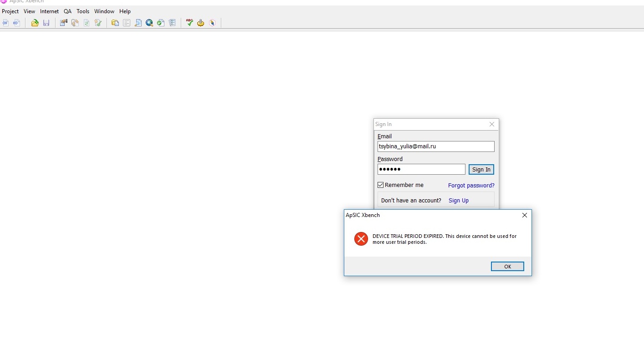The width and height of the screenshot is (644, 353).
Task: Run spell check with ABC checkmark icon
Action: tap(189, 23)
